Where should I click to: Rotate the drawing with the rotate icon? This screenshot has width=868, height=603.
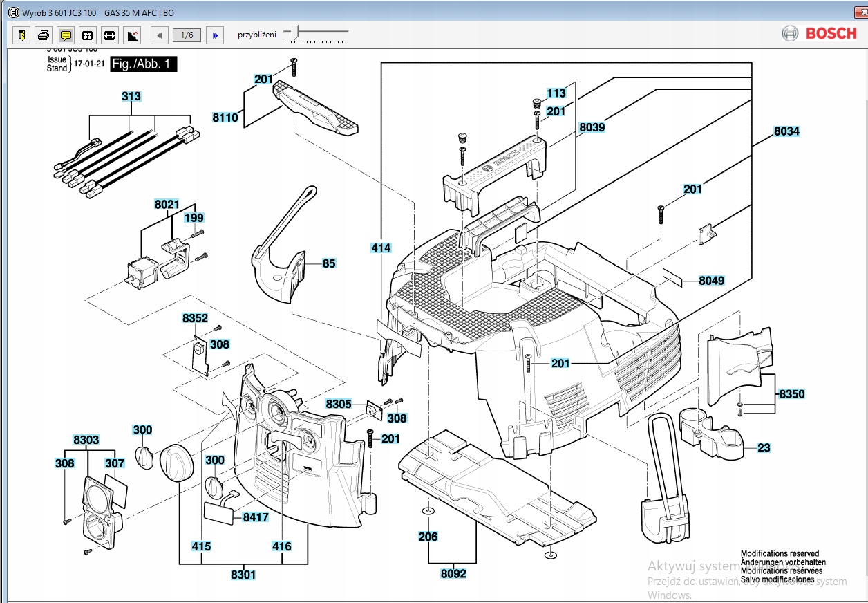click(x=132, y=35)
